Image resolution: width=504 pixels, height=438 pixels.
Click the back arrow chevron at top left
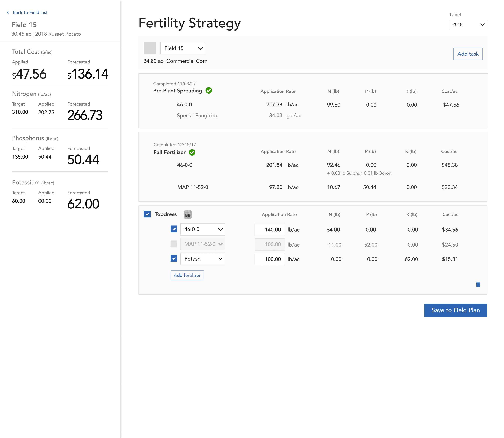click(8, 12)
